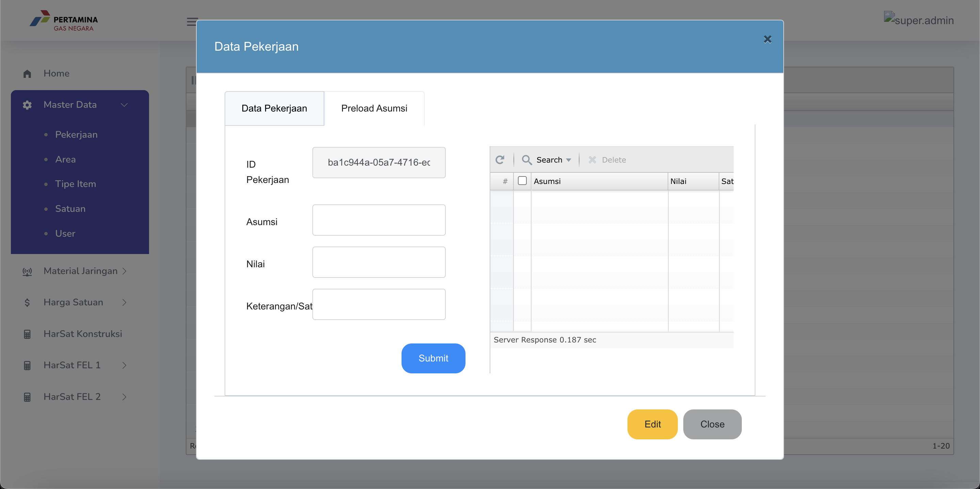Click 'Server Response 0.187 sec' status text

(x=545, y=340)
